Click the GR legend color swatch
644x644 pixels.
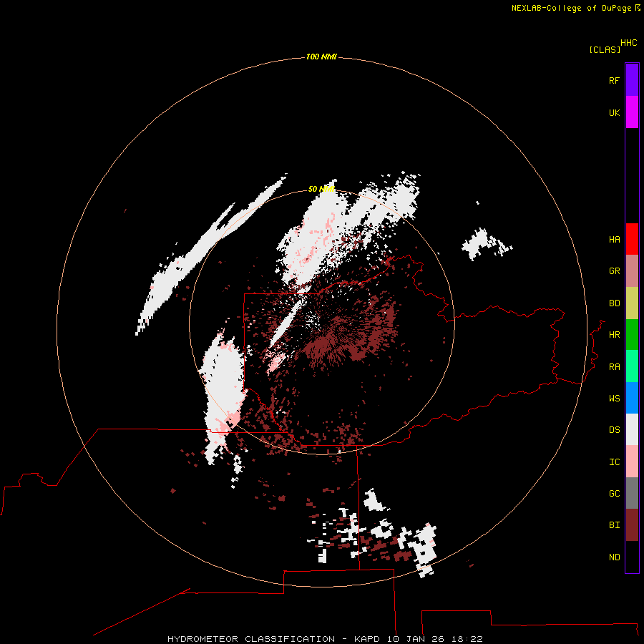pos(632,271)
